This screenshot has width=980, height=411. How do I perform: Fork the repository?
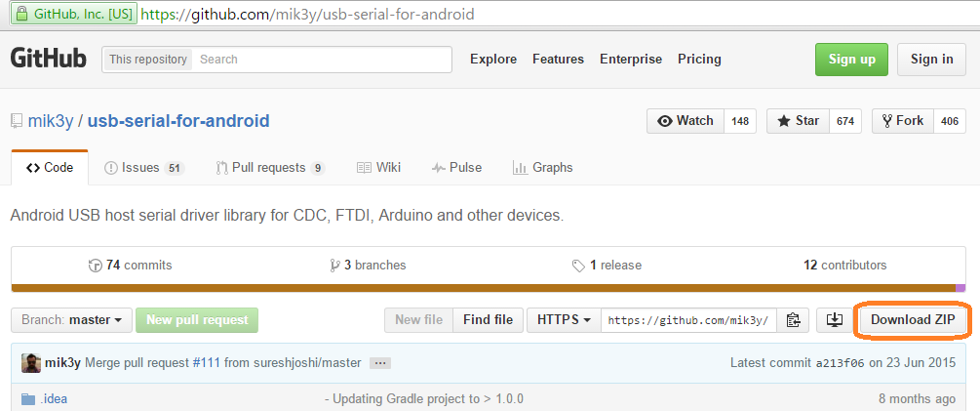(x=902, y=121)
